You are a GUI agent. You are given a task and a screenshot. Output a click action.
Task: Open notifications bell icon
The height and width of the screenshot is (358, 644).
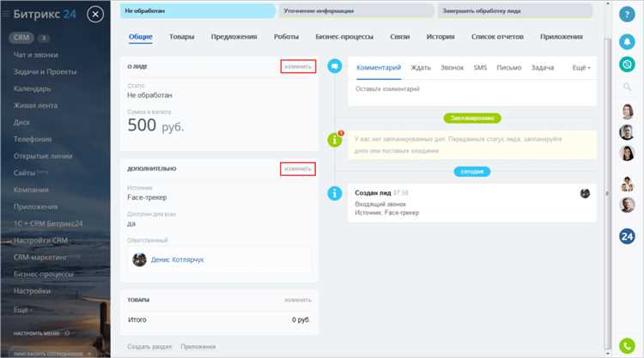click(x=627, y=42)
